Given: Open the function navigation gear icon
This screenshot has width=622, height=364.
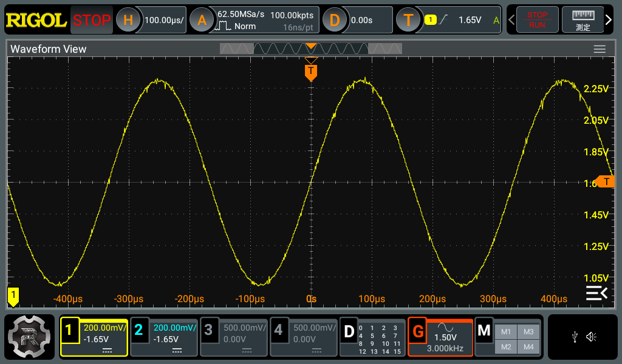Looking at the screenshot, I should click(29, 337).
